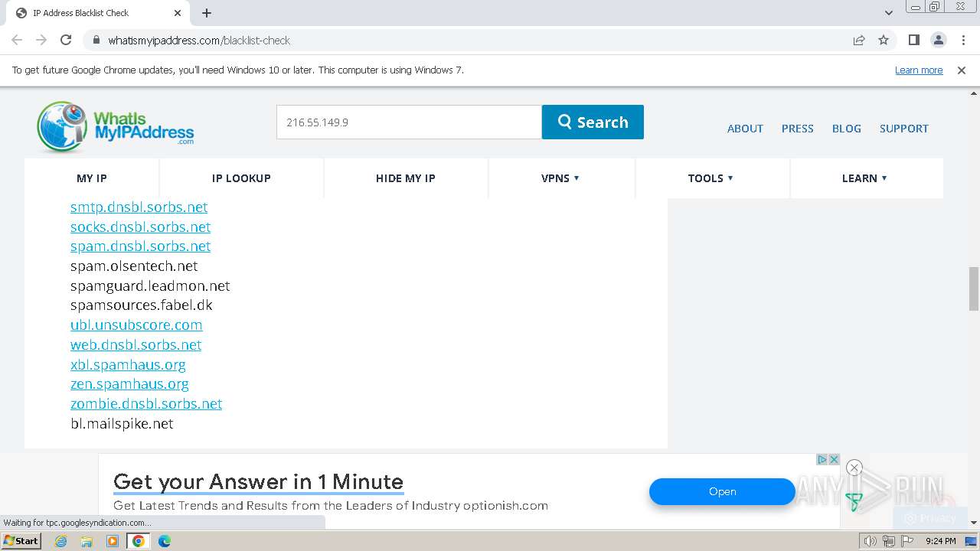Click the circled X ad dismiss button
The image size is (980, 551).
pos(854,468)
